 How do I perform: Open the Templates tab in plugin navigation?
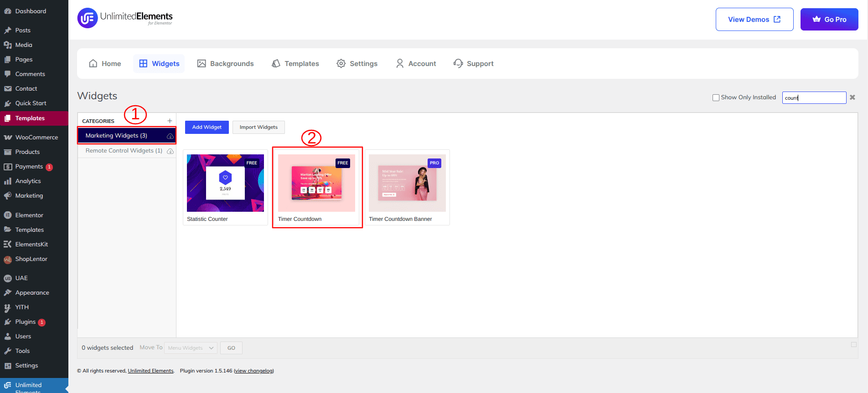pos(295,64)
